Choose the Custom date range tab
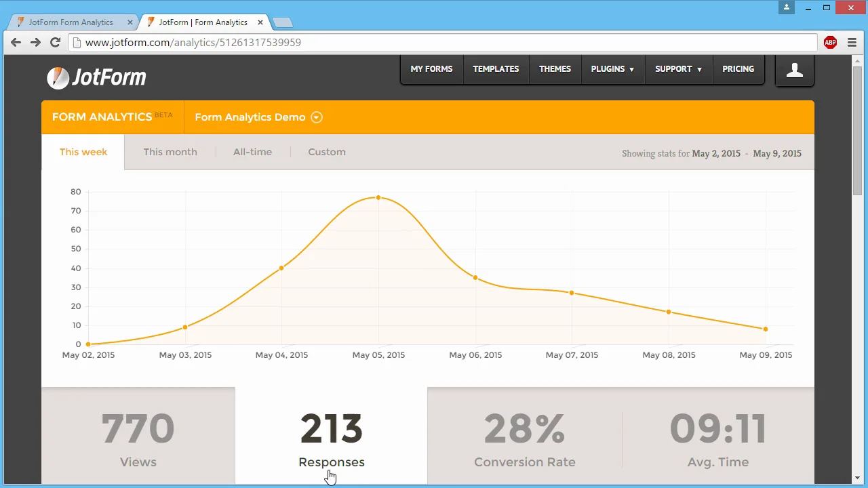This screenshot has height=488, width=868. 327,152
